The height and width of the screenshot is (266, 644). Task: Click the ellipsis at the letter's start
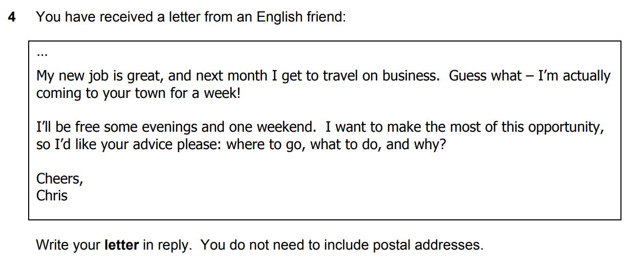tap(42, 53)
